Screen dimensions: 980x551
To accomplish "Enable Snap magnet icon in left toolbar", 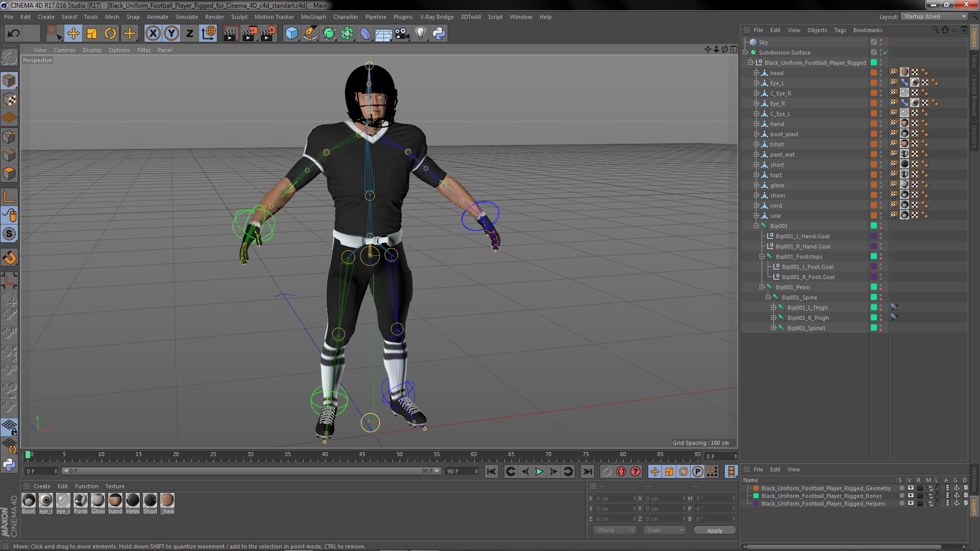I will (9, 258).
